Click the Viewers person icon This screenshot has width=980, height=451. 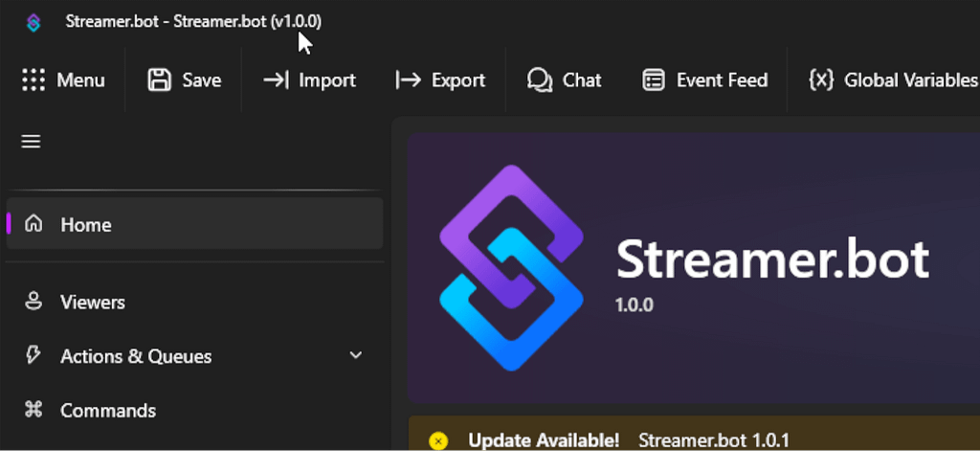click(34, 302)
